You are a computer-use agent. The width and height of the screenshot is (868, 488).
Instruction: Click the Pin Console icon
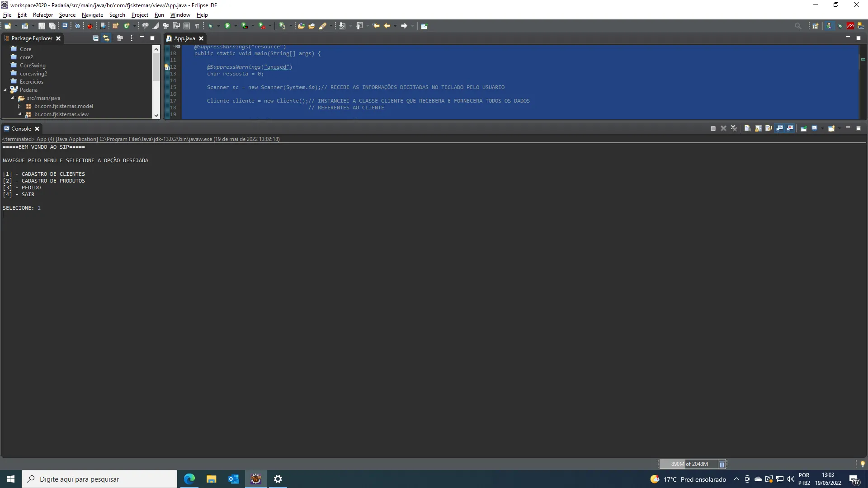[x=804, y=129]
